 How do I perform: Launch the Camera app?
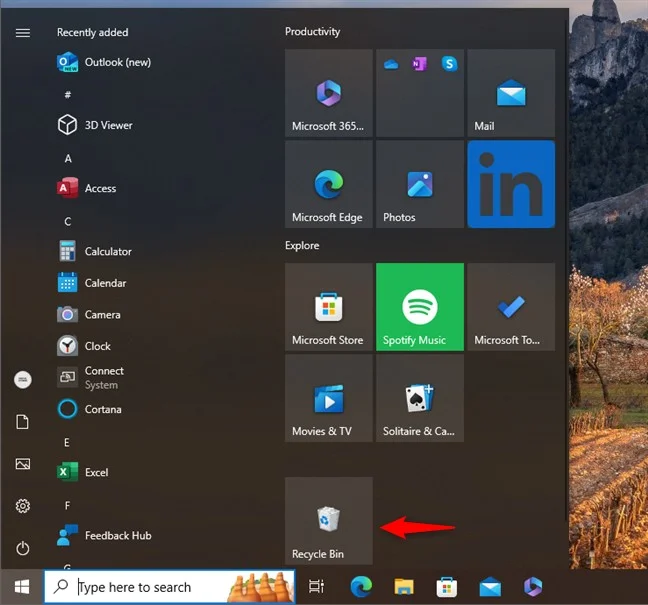89,314
